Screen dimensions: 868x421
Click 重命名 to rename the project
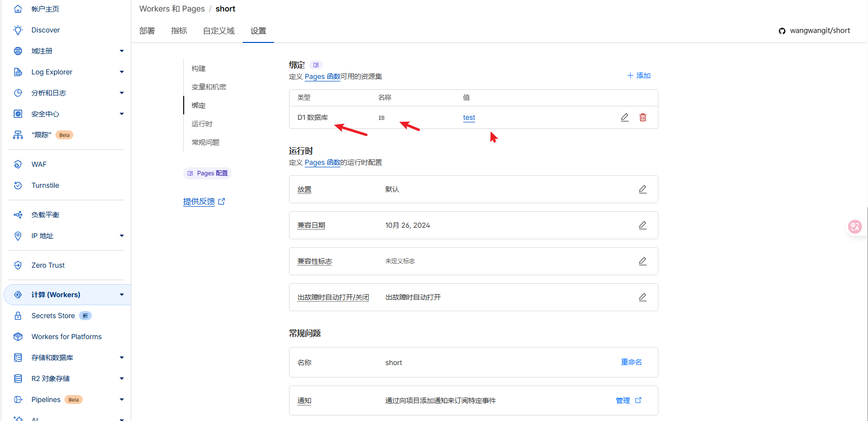pos(631,362)
